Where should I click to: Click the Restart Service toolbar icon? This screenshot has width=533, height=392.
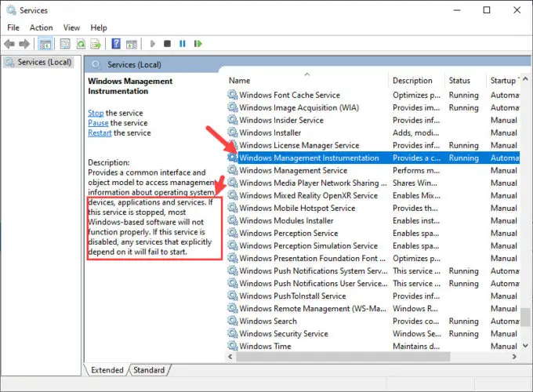click(198, 44)
